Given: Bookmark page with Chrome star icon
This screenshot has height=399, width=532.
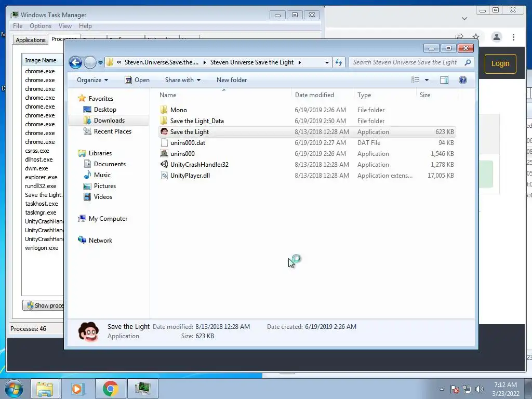Looking at the screenshot, I should (476, 37).
